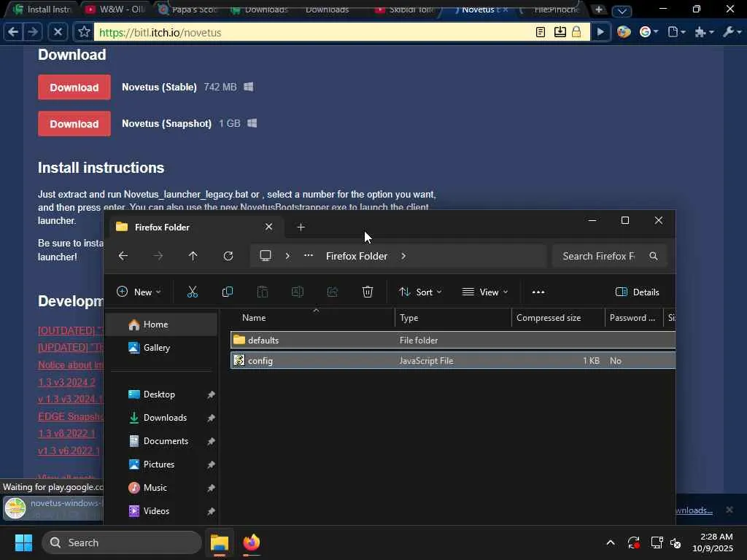Viewport: 747px width, 560px height.
Task: Sort by the Type column header
Action: pyautogui.click(x=453, y=318)
